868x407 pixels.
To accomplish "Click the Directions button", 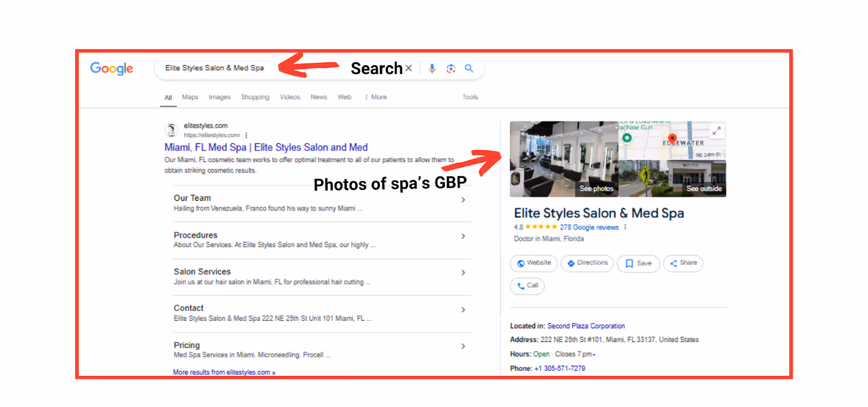I will [588, 263].
